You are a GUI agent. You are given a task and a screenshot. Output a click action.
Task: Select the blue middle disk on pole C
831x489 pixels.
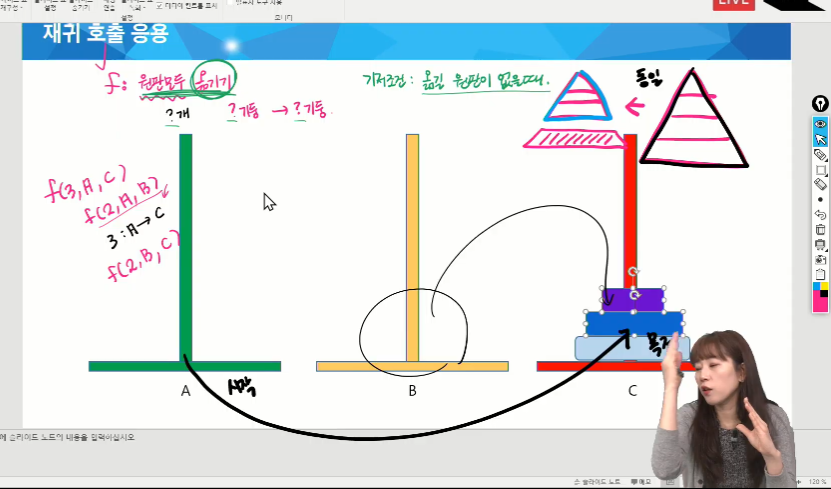pos(634,323)
